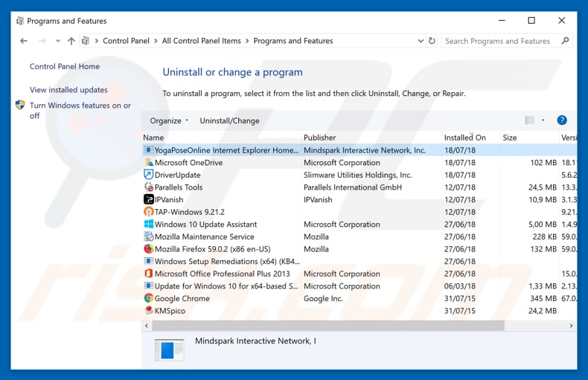Maximize the Programs and Features window

point(531,21)
